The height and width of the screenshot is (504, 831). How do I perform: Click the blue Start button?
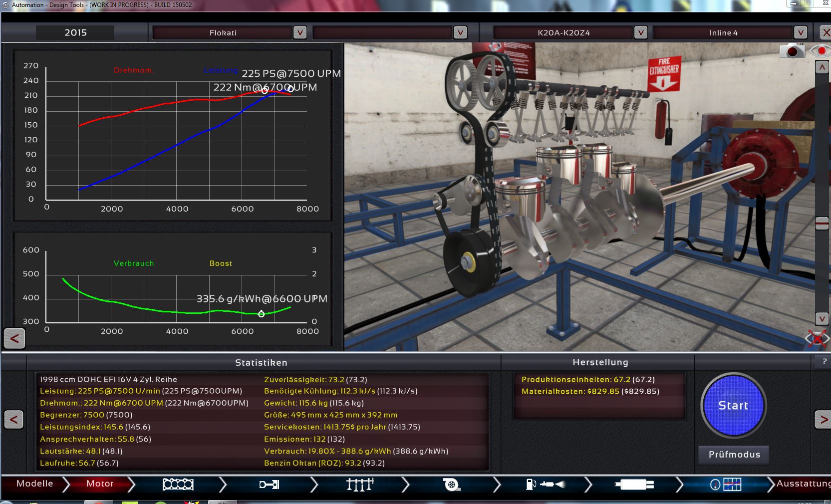tap(733, 406)
